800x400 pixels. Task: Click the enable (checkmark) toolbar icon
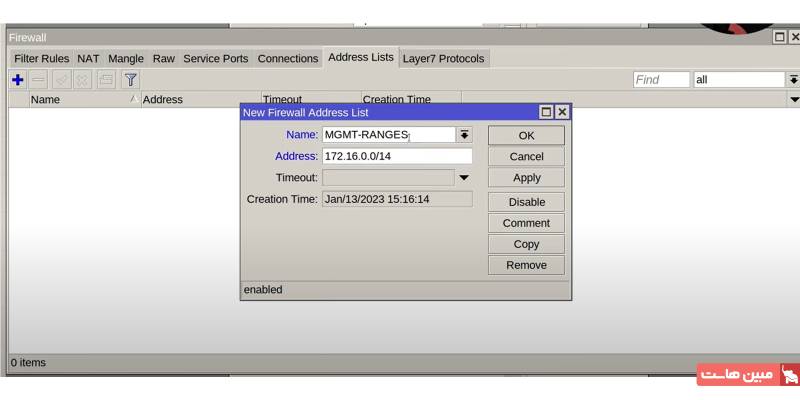click(62, 80)
